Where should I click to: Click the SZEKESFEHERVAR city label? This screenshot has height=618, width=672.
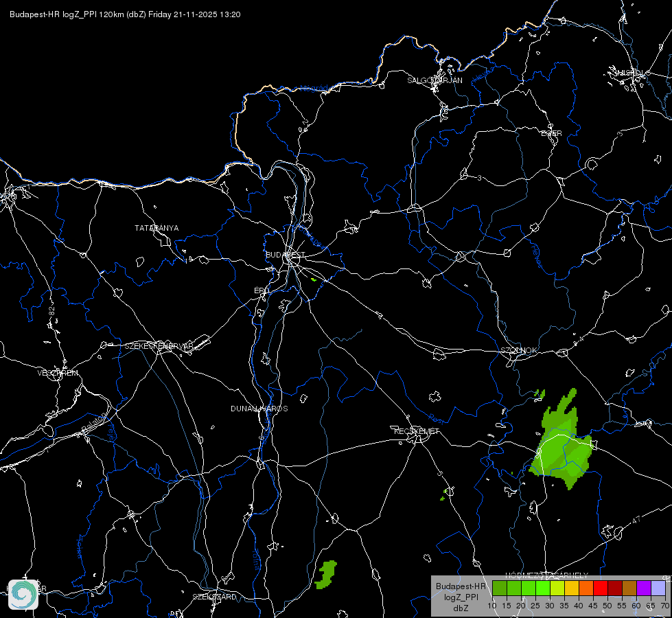[x=159, y=346]
